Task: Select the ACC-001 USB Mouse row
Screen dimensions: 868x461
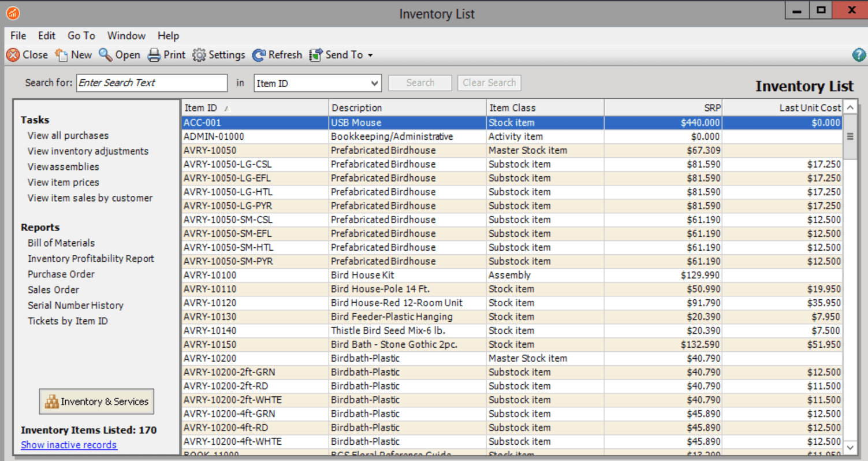Action: [512, 122]
